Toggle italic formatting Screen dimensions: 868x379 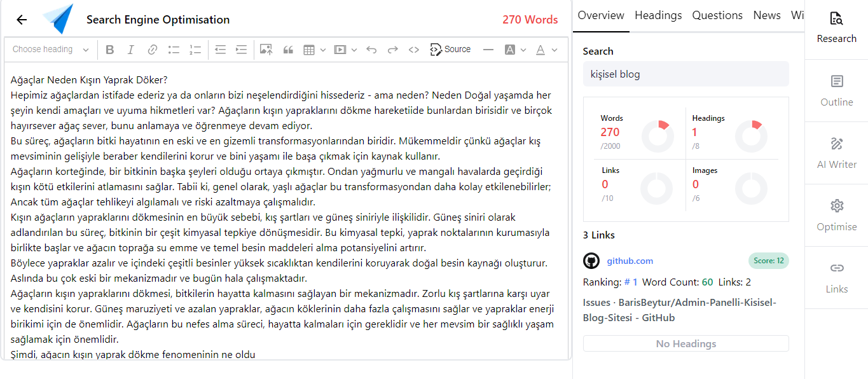[131, 50]
